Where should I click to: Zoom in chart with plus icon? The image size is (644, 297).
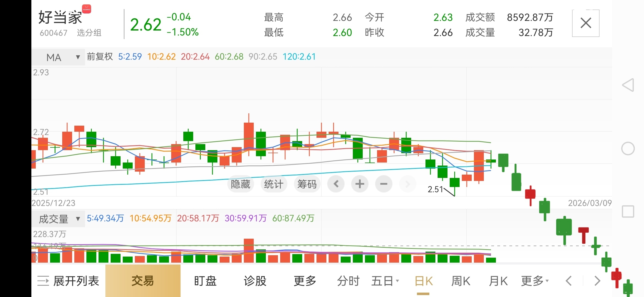pyautogui.click(x=359, y=184)
